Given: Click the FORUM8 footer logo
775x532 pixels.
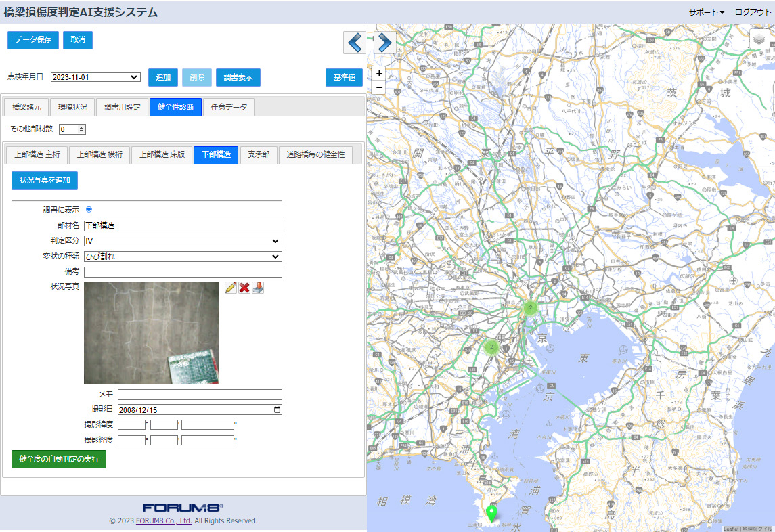Looking at the screenshot, I should (x=183, y=507).
